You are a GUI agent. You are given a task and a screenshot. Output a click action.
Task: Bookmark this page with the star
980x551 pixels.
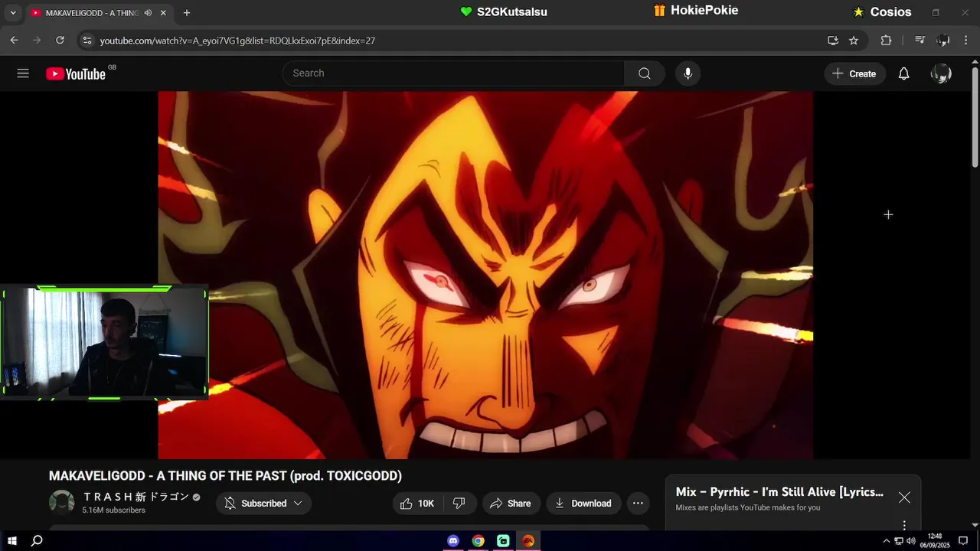(854, 41)
